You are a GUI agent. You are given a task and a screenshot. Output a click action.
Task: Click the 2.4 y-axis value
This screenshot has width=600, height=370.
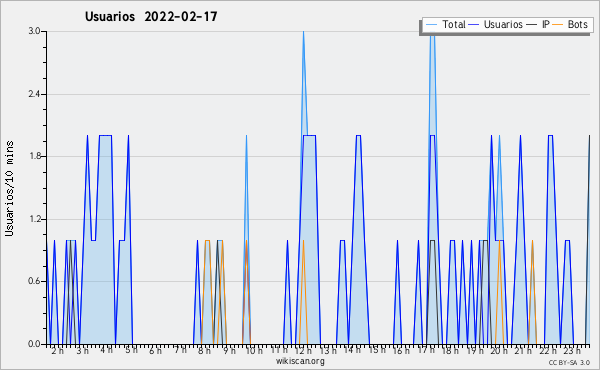point(34,94)
